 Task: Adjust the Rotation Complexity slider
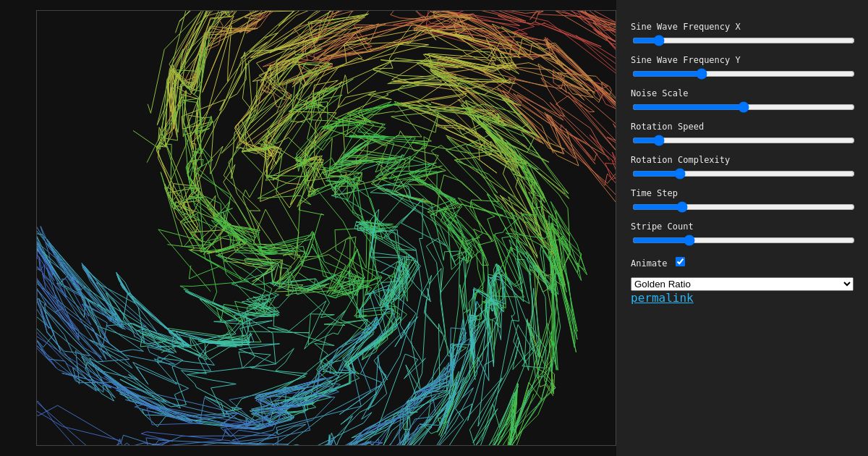[743, 174]
